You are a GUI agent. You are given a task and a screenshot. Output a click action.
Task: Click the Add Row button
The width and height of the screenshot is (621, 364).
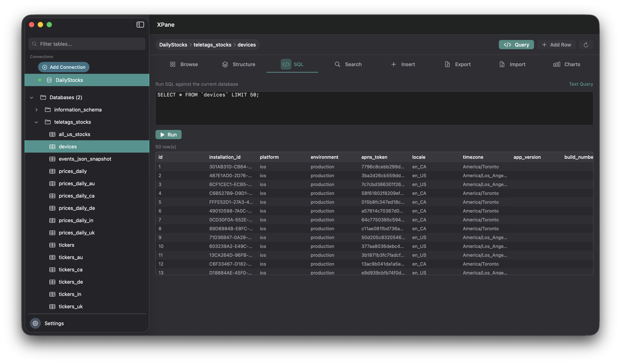[x=556, y=45]
